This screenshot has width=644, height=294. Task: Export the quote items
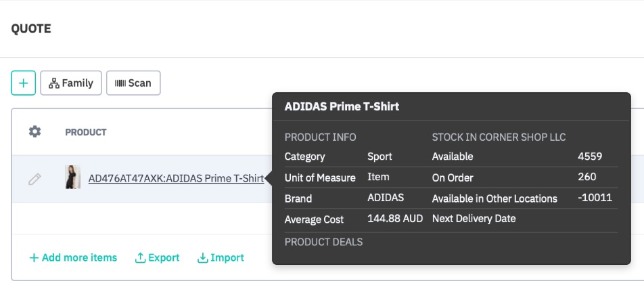(x=157, y=257)
